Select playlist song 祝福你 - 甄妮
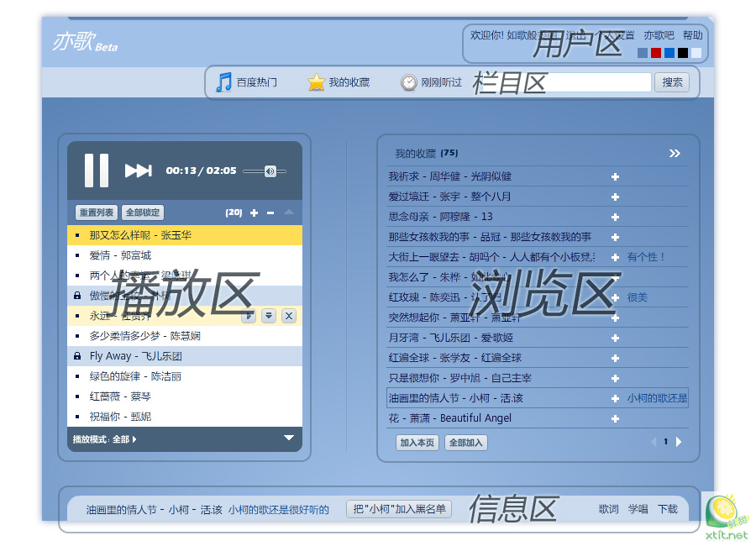Screen dimensions: 756x546 185,417
